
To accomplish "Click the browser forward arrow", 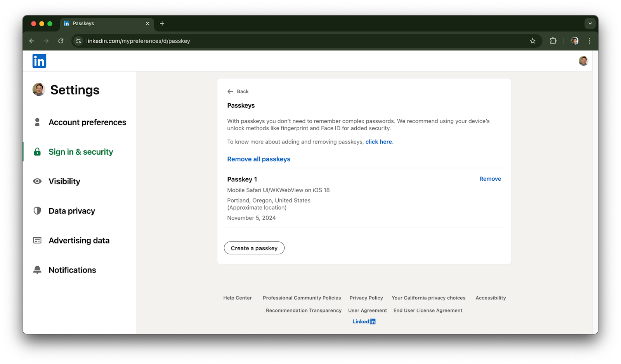I will tap(46, 41).
